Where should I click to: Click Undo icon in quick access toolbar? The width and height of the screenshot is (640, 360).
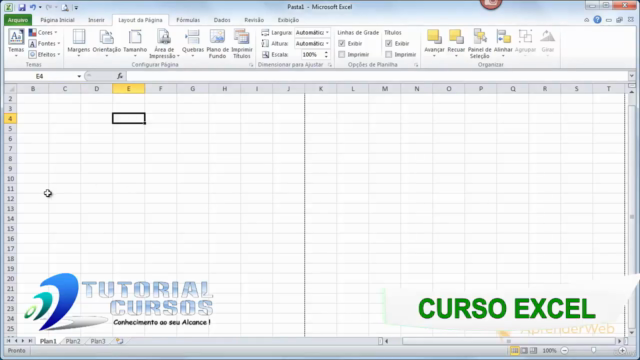(x=32, y=7)
